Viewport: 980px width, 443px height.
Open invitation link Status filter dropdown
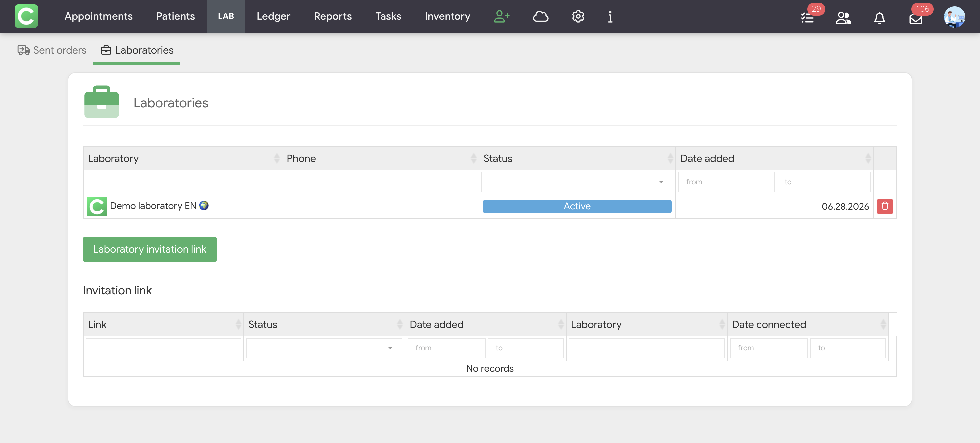(324, 348)
